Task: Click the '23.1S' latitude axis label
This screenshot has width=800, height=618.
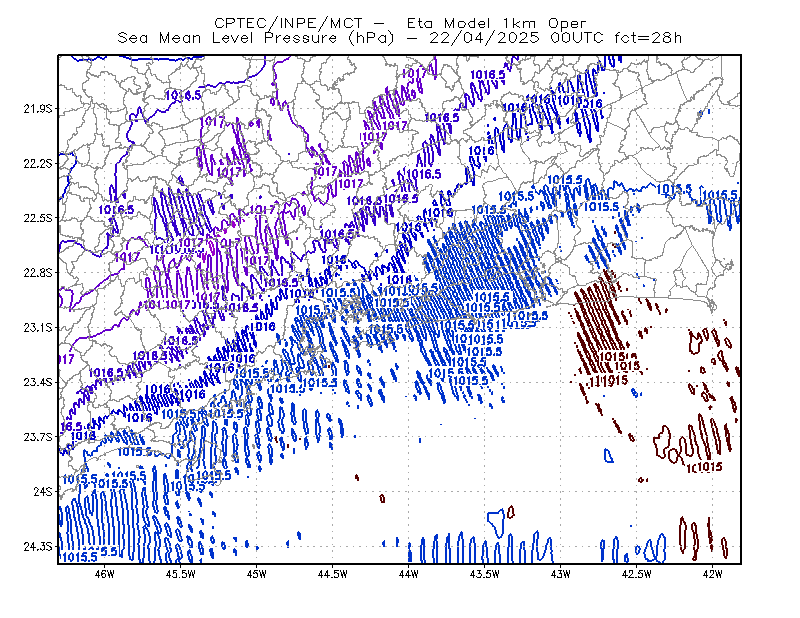Action: [x=38, y=327]
